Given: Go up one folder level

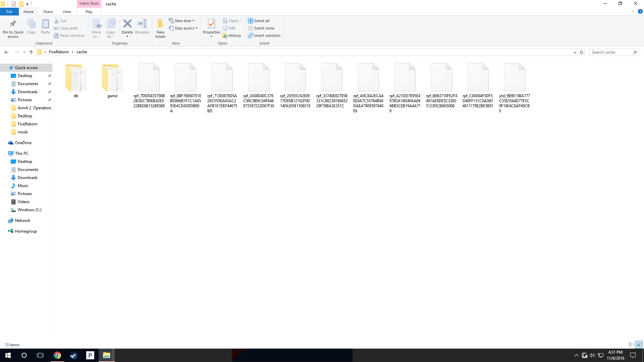Looking at the screenshot, I should click(x=31, y=52).
